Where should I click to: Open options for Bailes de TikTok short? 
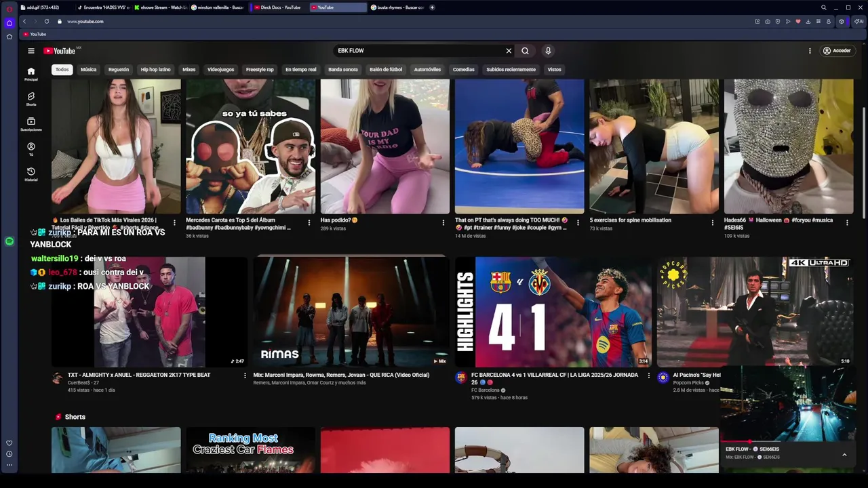(174, 222)
